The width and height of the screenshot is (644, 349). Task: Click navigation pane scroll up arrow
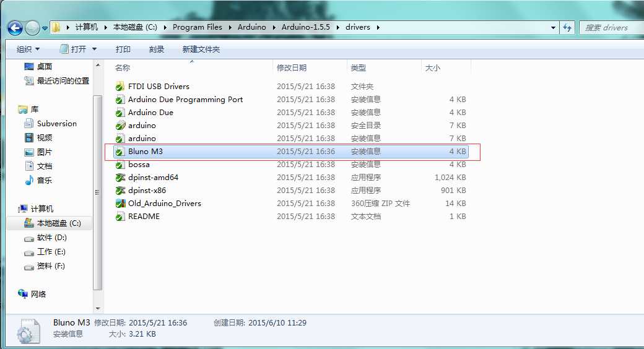click(x=98, y=66)
